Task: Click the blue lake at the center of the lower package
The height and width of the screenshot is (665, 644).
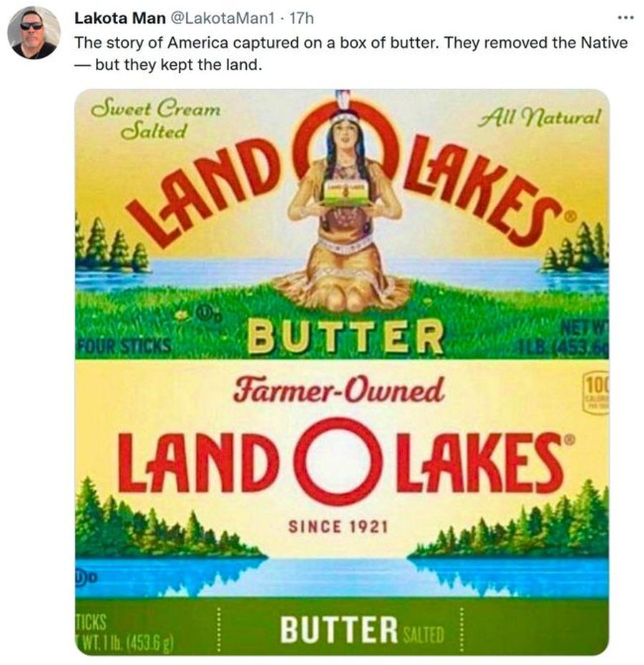Action: click(338, 576)
